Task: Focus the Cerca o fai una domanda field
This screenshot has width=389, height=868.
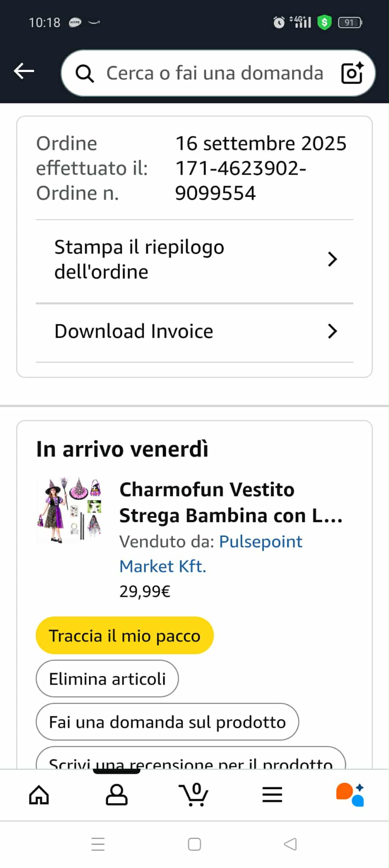Action: [x=214, y=73]
